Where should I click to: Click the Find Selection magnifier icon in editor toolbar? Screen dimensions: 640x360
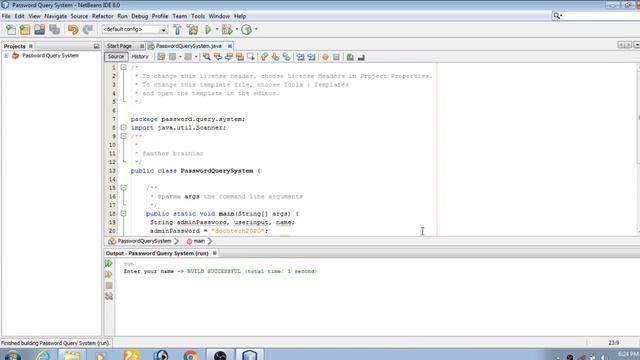[207, 57]
